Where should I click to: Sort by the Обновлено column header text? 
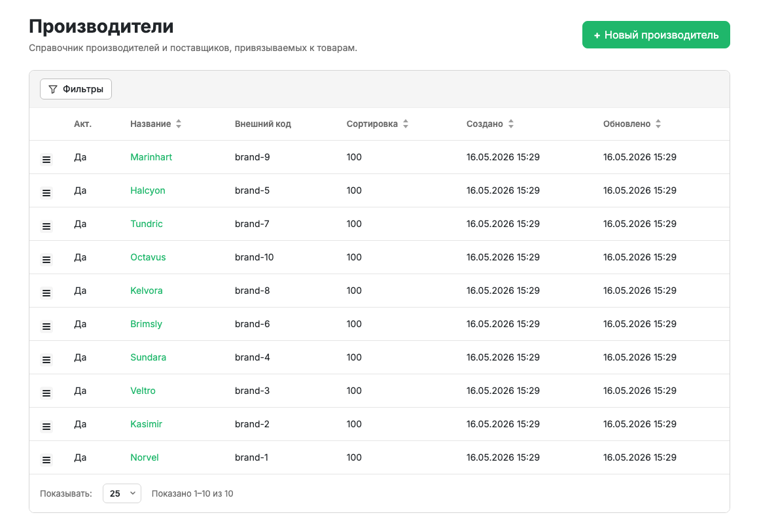[x=627, y=124]
